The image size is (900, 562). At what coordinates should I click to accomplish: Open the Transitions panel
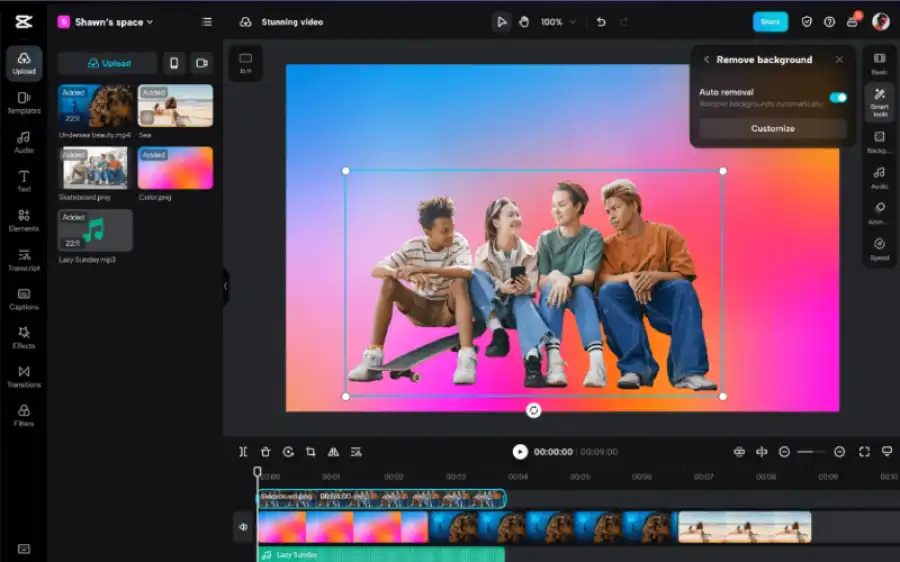tap(24, 377)
